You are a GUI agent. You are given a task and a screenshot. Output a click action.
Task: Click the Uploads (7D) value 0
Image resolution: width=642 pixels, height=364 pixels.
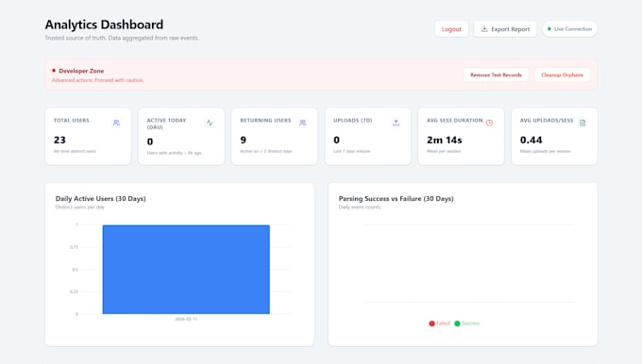[336, 140]
